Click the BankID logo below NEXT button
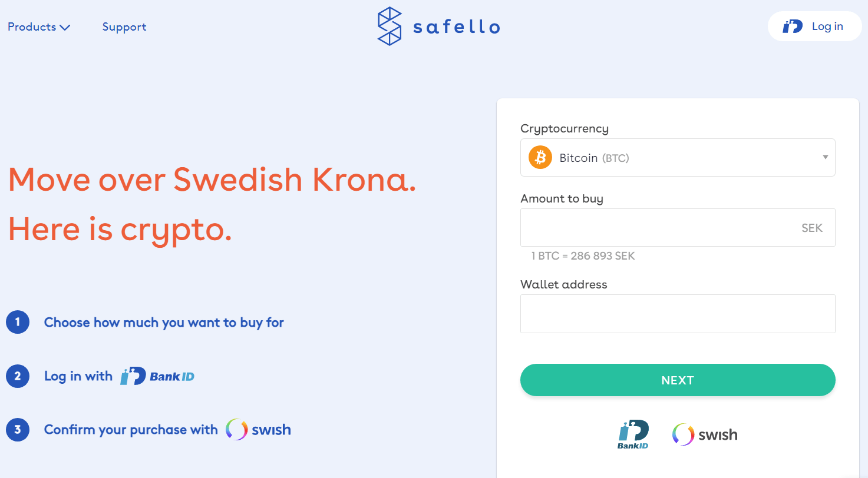The height and width of the screenshot is (478, 868). pyautogui.click(x=633, y=435)
